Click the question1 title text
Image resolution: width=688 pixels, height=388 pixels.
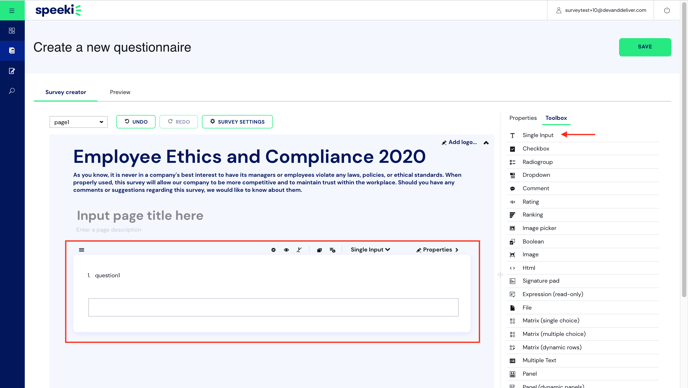[x=107, y=275]
